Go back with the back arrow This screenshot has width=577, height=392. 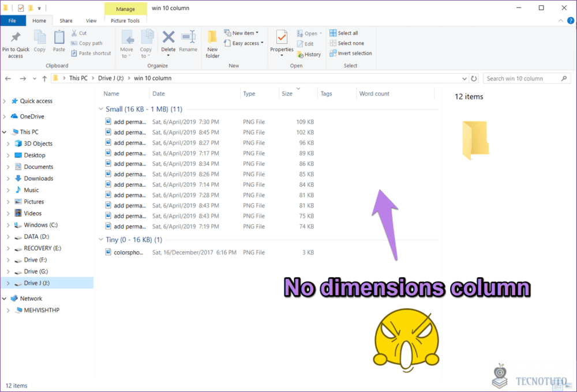tap(8, 78)
